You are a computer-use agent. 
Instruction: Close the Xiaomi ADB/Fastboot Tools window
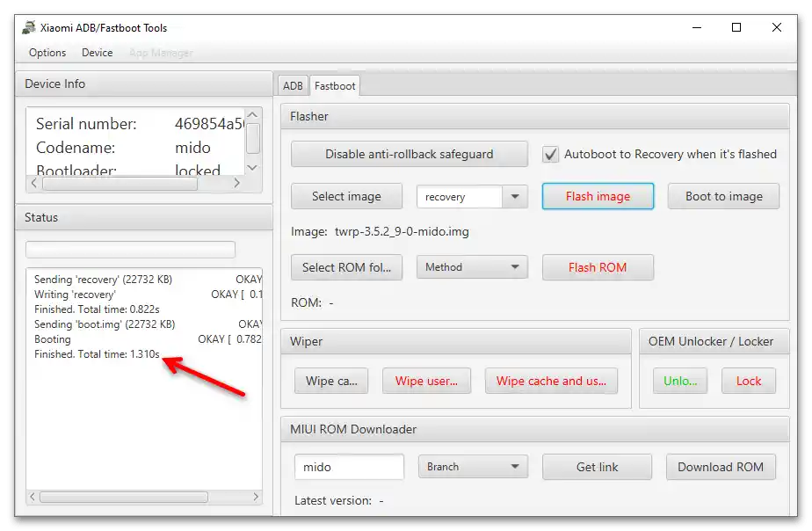point(776,27)
